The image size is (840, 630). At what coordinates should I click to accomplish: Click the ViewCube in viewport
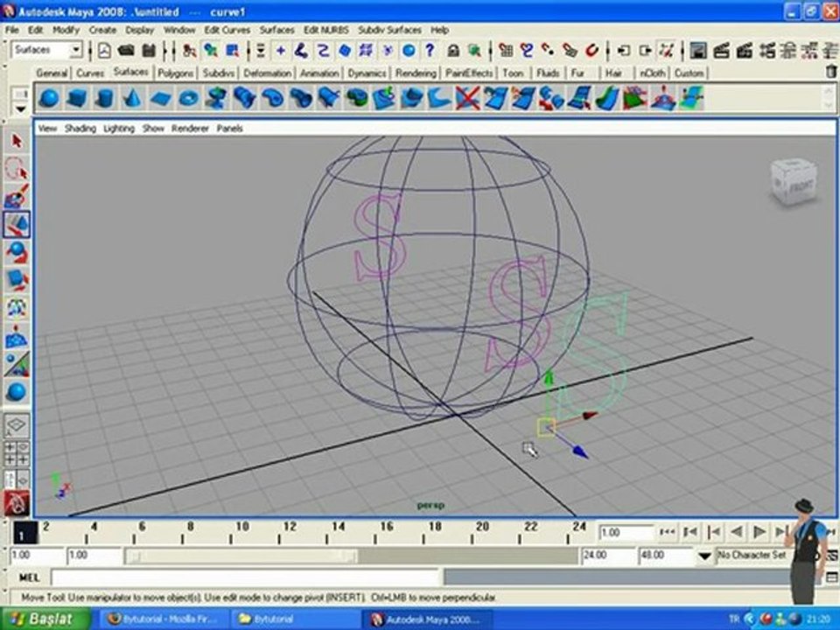[x=794, y=181]
